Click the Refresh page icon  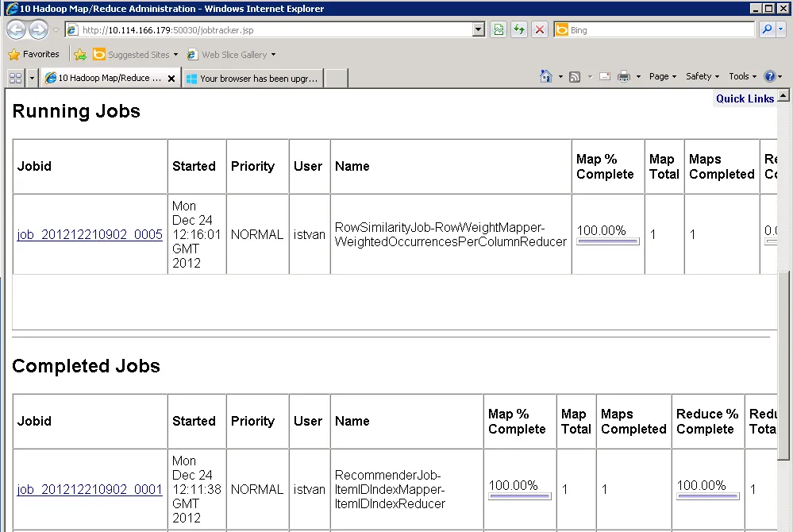(519, 30)
